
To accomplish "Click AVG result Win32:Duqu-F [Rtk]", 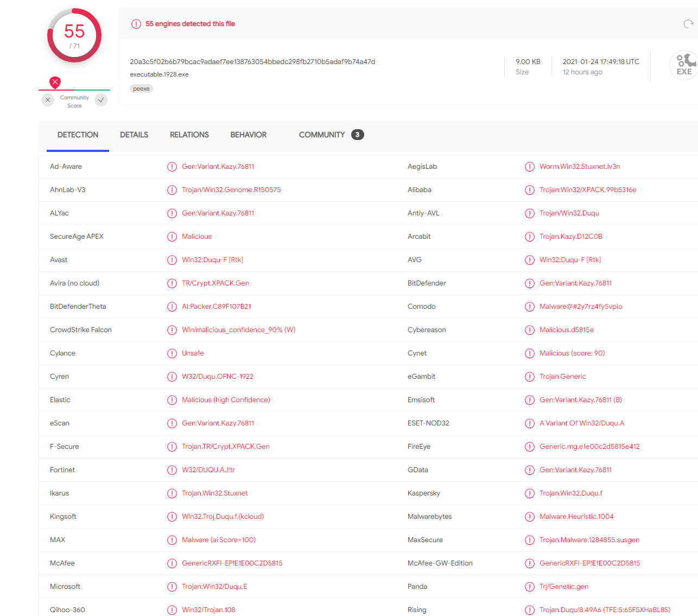I will click(570, 260).
